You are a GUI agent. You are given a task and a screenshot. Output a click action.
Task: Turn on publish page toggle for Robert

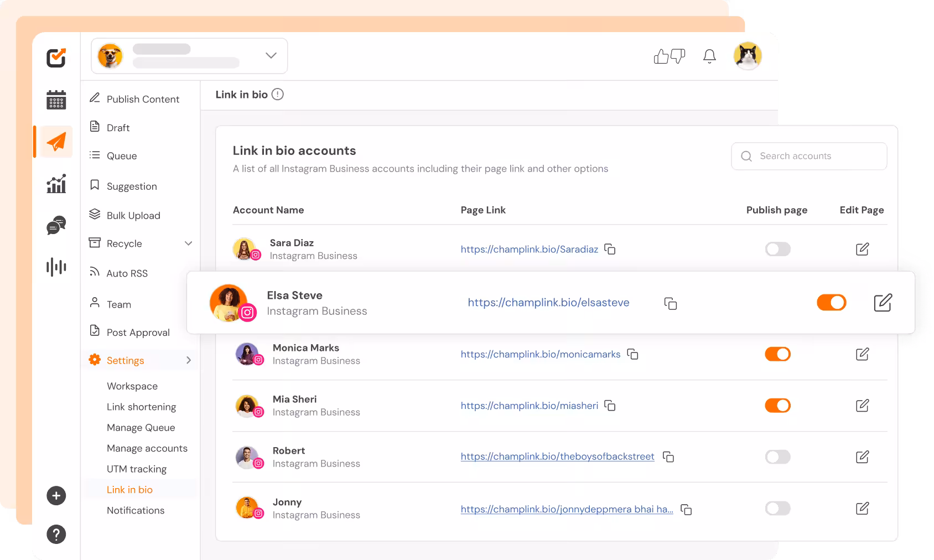coord(777,457)
